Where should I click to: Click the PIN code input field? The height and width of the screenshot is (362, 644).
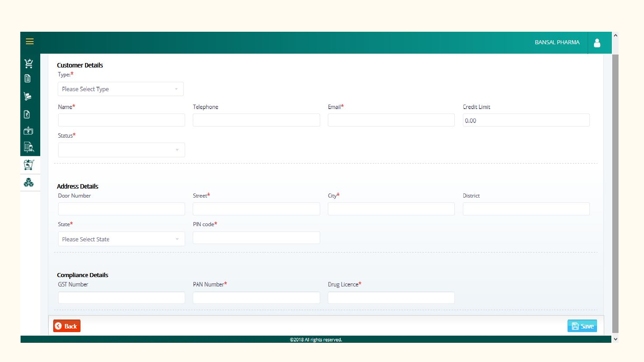(x=256, y=238)
